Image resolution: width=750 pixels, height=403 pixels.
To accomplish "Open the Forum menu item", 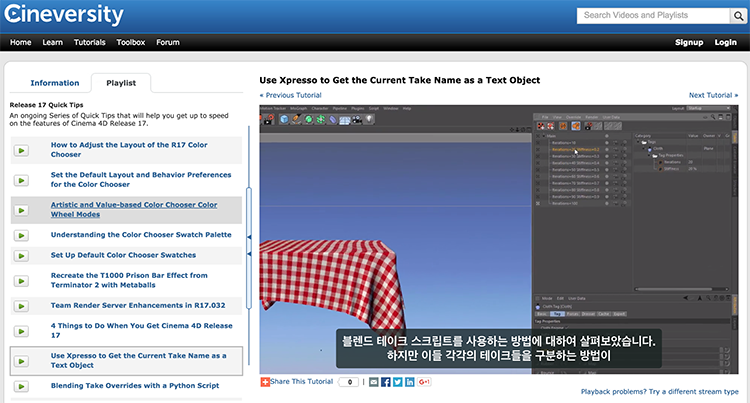I will 168,43.
